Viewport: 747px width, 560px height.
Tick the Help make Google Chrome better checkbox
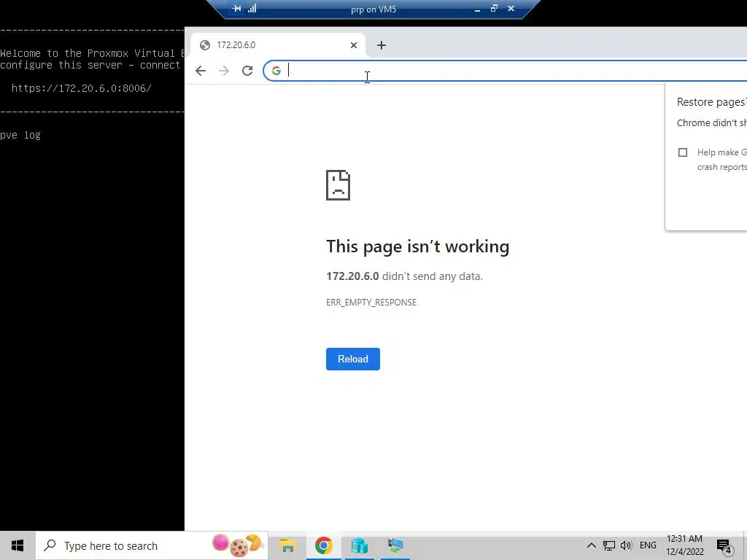[x=683, y=152]
